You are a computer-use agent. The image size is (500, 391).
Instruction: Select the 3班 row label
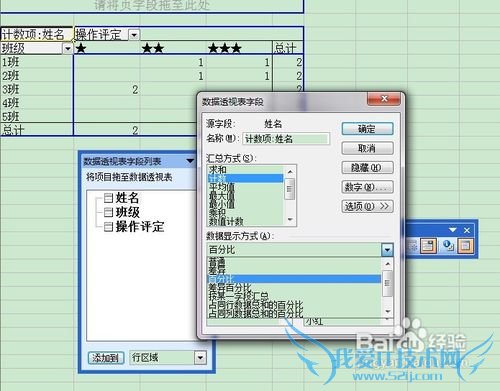click(37, 90)
